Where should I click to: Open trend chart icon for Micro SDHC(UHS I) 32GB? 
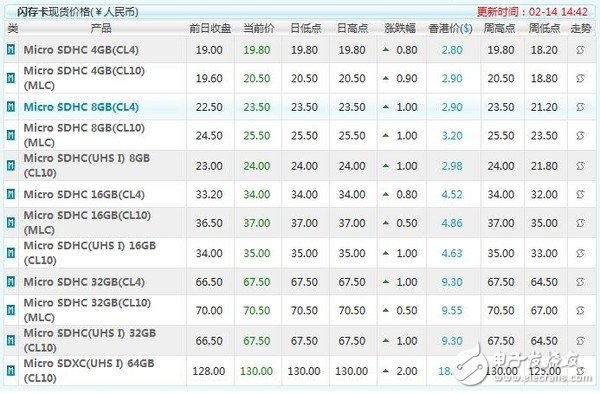pos(580,340)
